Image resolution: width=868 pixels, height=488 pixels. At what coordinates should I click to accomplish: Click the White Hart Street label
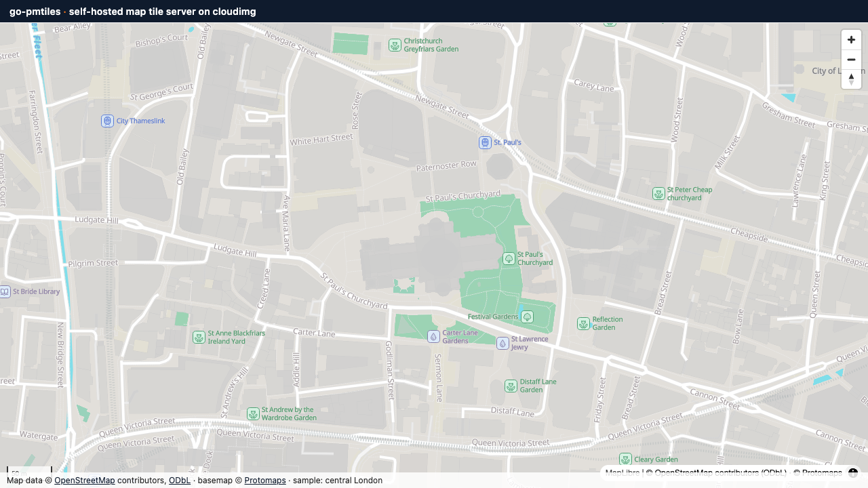pyautogui.click(x=321, y=140)
